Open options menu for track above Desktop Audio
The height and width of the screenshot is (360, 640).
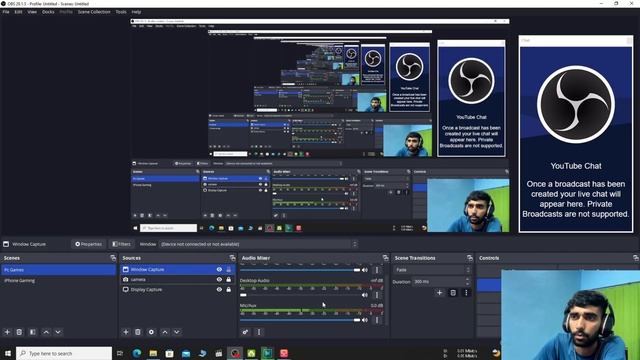(377, 270)
